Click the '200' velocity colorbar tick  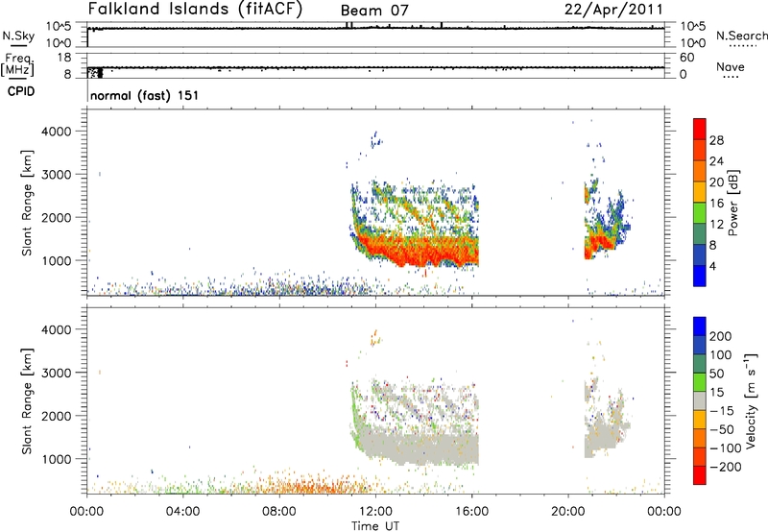[721, 336]
